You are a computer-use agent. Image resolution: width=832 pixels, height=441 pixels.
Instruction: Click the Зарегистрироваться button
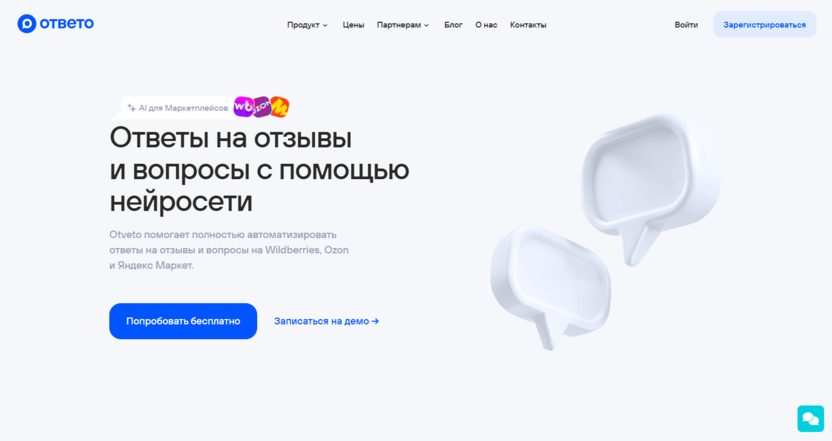[765, 25]
